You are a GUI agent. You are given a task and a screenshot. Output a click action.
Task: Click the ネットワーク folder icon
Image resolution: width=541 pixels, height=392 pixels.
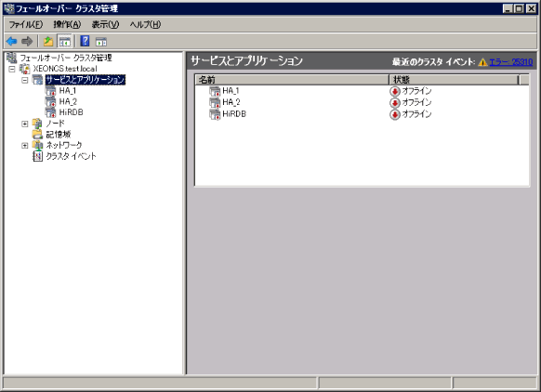click(37, 145)
